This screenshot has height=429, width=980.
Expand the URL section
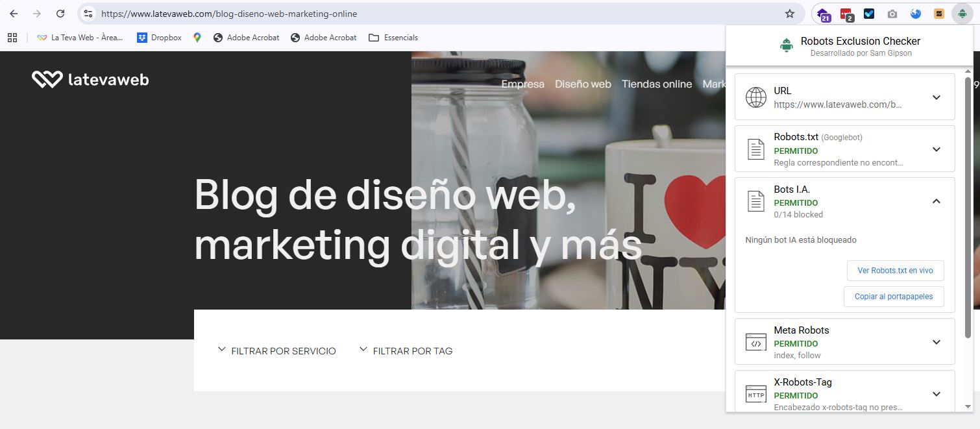(x=936, y=97)
